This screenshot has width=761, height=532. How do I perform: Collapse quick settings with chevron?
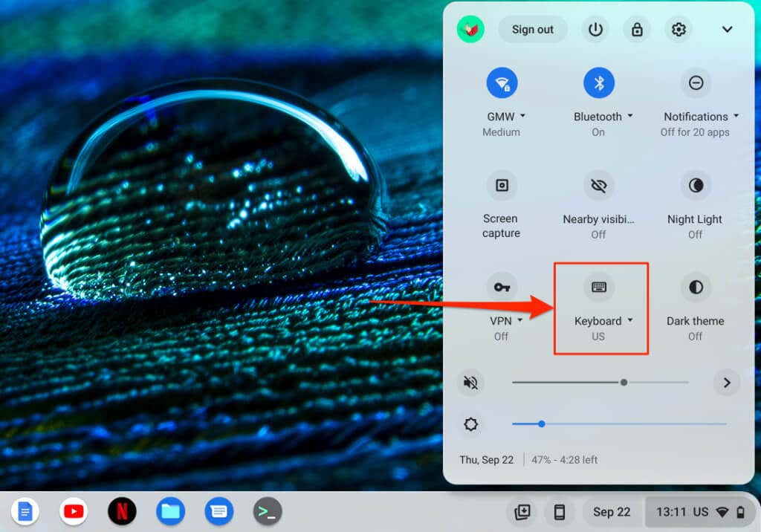click(x=727, y=30)
